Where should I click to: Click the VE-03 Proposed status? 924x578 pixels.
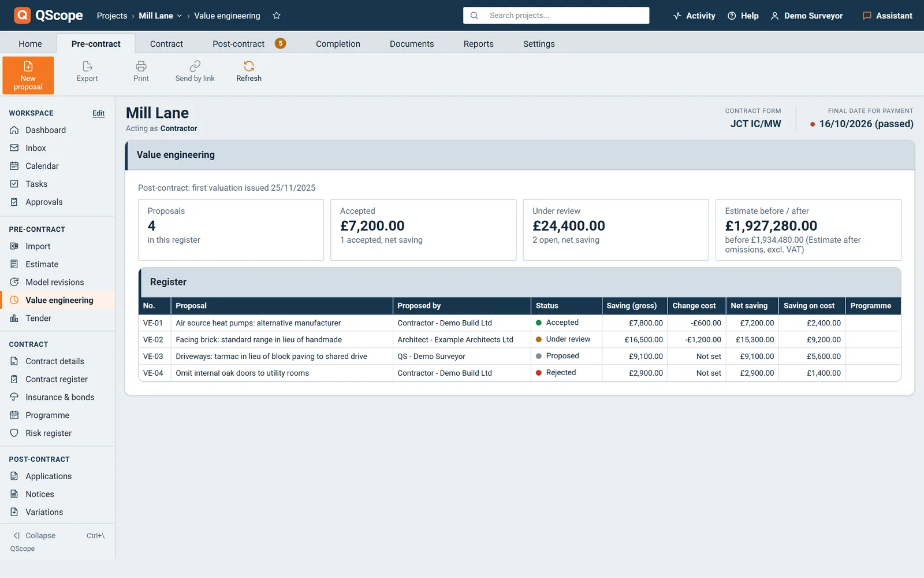click(566, 356)
